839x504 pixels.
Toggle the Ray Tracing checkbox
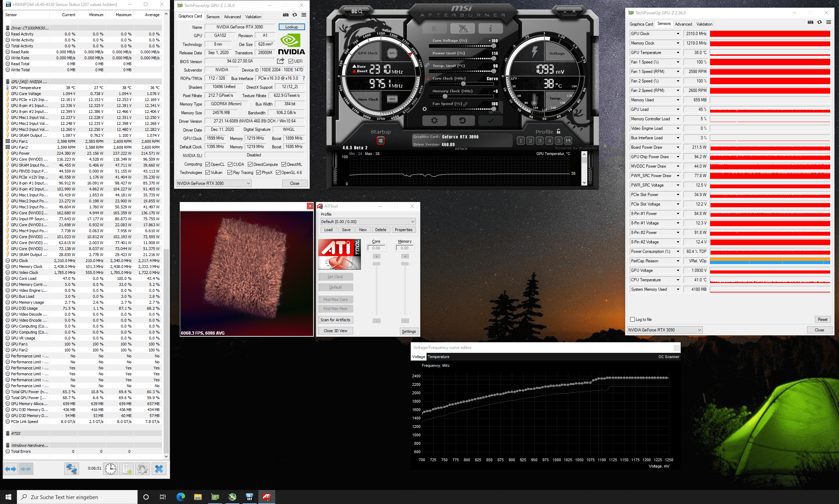point(230,173)
